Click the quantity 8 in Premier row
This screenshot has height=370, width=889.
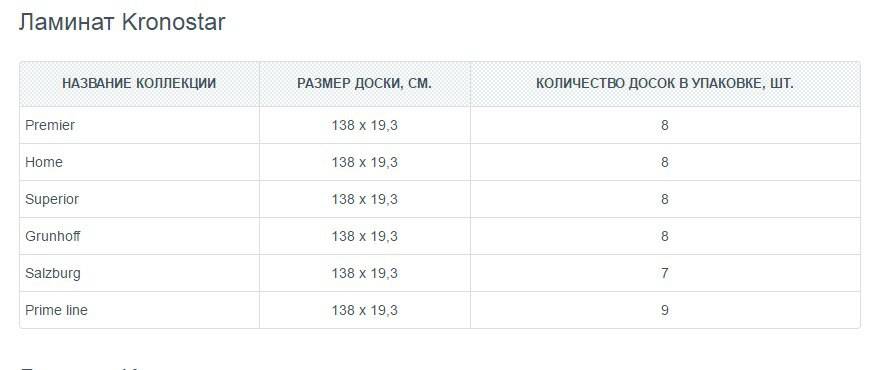[x=664, y=125]
